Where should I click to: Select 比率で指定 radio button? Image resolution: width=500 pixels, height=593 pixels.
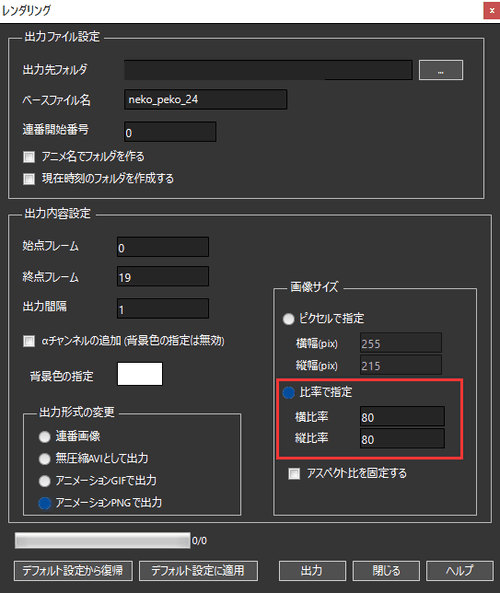coord(289,393)
